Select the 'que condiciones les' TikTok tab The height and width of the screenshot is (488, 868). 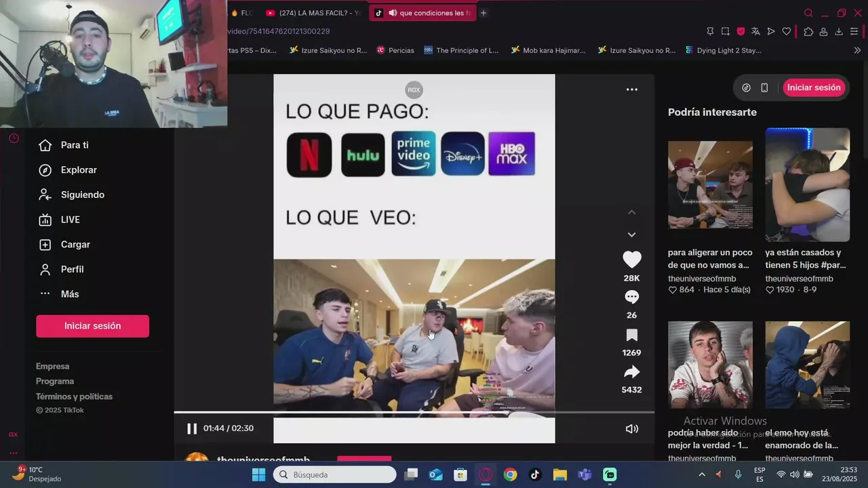tap(422, 13)
